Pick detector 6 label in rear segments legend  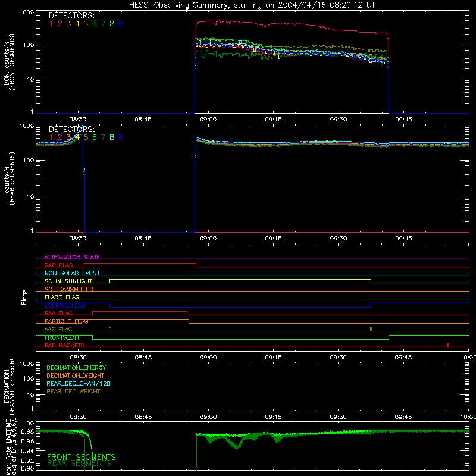click(x=95, y=137)
